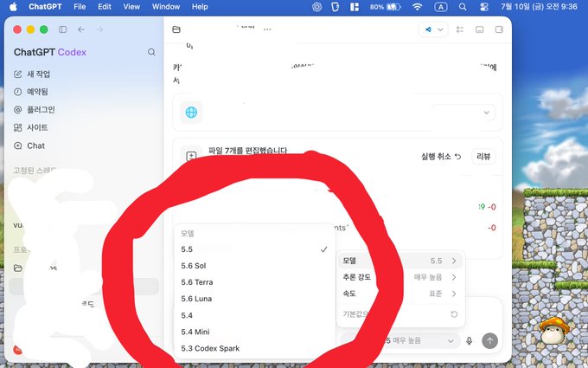Open the sites (사이트) page
This screenshot has width=588, height=368.
coord(31,127)
